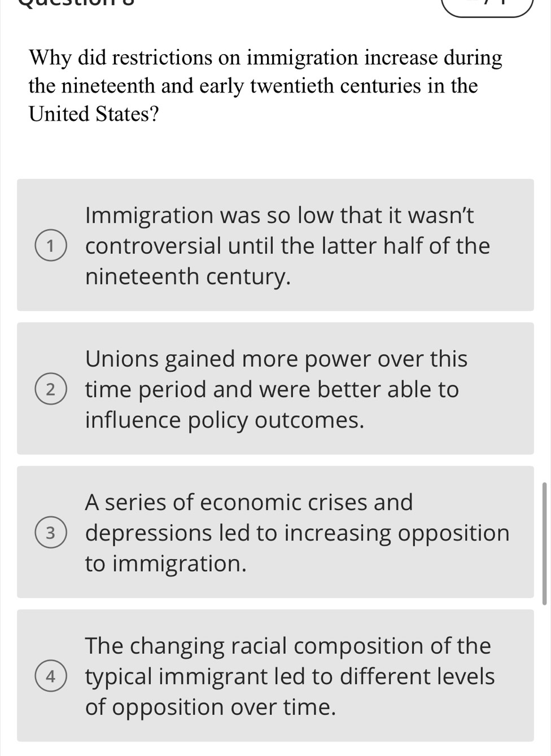Choose the 'Immigration was so low' answer card
This screenshot has width=551, height=756.
point(275,245)
